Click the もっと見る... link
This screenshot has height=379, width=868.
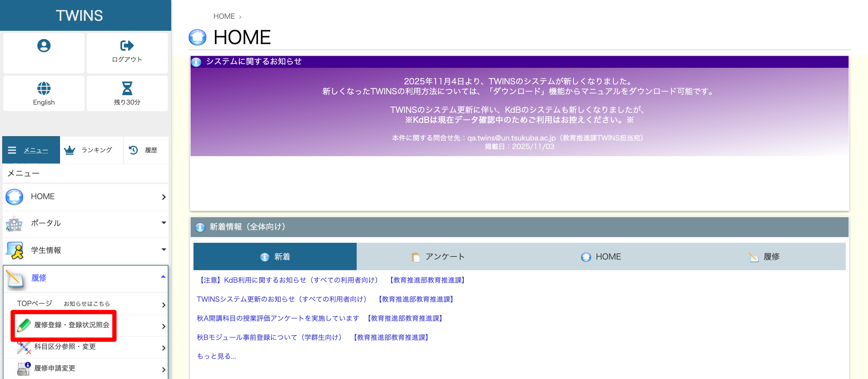(216, 356)
